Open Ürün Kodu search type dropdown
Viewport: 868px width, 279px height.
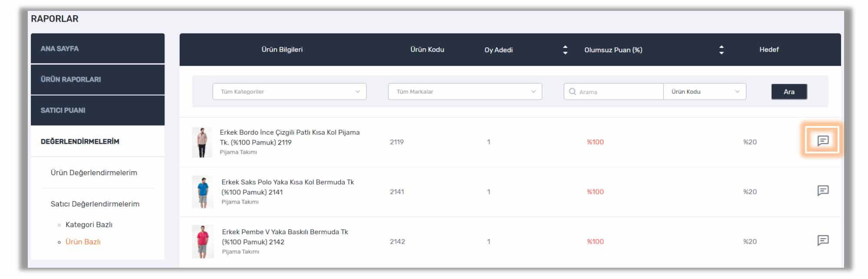tap(705, 91)
